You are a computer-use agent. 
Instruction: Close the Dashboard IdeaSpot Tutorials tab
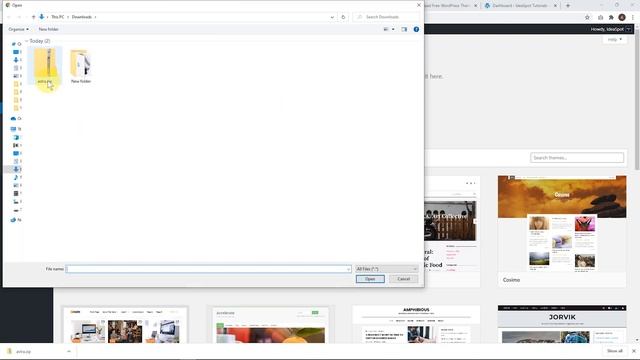click(x=555, y=6)
